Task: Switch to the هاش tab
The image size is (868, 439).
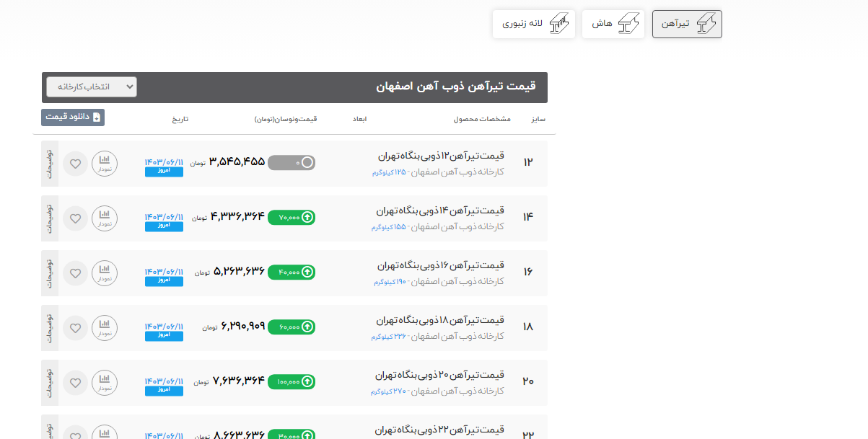Action: [613, 24]
